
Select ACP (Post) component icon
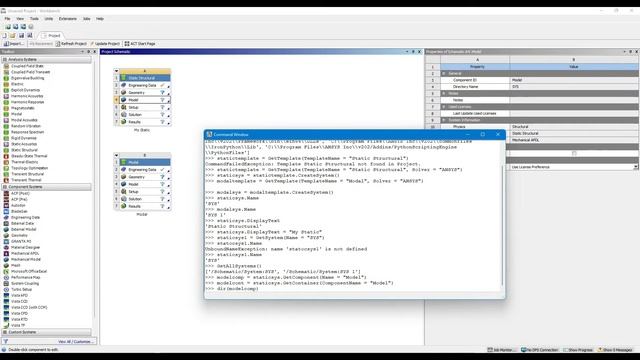pyautogui.click(x=6, y=193)
